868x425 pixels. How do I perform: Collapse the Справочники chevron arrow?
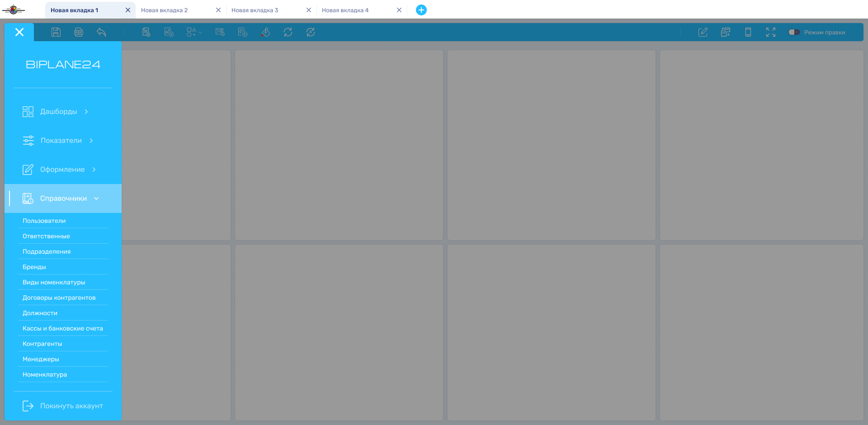click(x=96, y=198)
